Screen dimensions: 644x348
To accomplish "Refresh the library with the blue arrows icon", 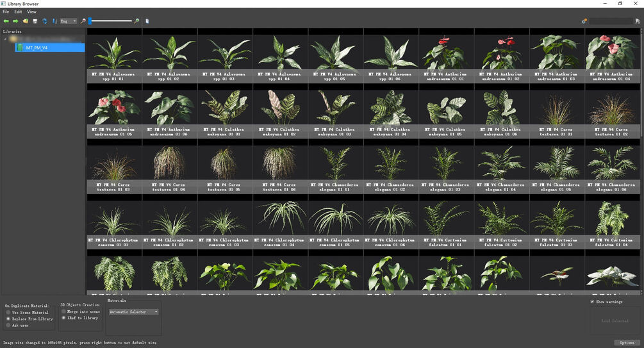I will pyautogui.click(x=44, y=21).
